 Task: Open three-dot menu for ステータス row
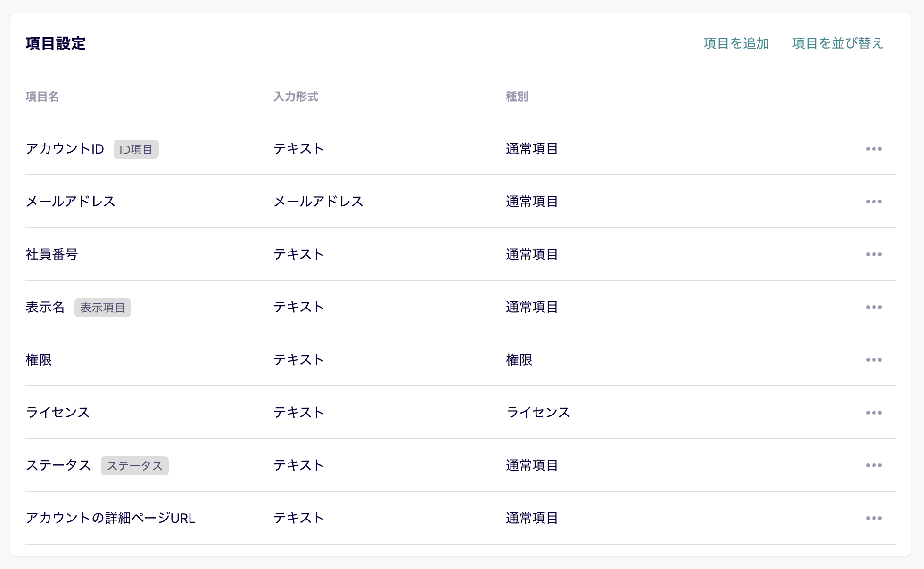pos(874,465)
